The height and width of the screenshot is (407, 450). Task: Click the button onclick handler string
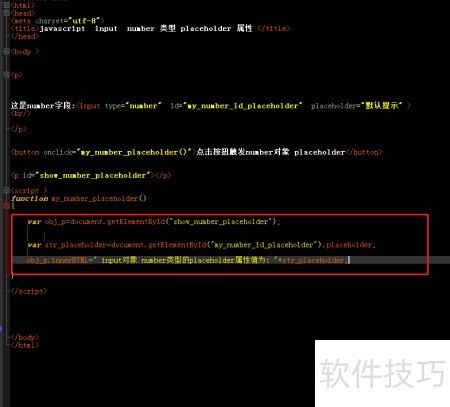(134, 152)
